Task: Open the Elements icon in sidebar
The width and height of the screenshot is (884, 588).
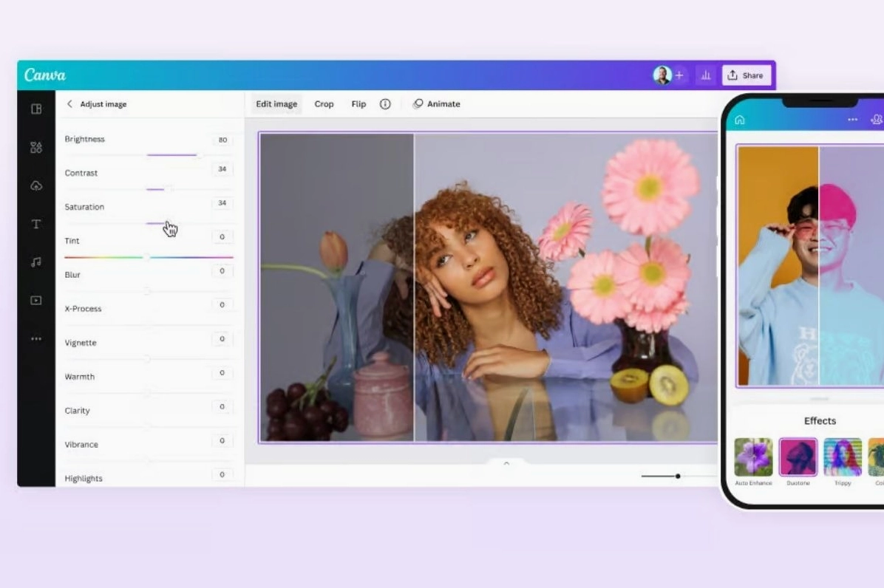Action: 36,148
